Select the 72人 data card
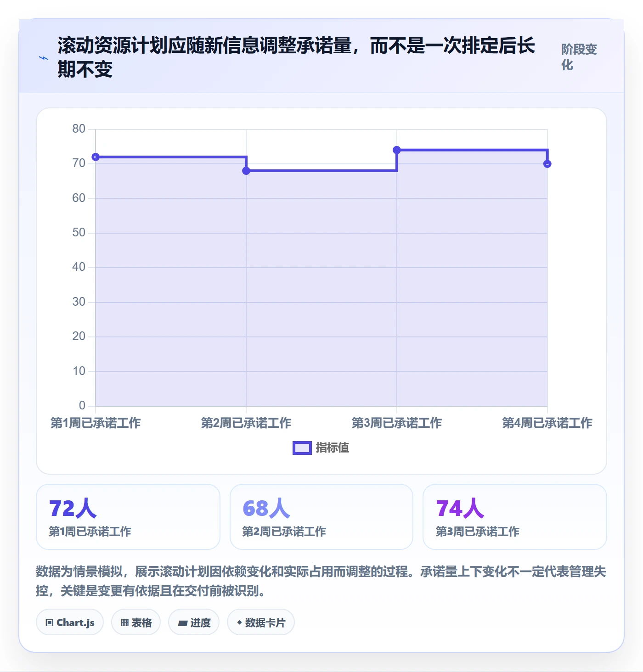The width and height of the screenshot is (643, 672). [128, 517]
